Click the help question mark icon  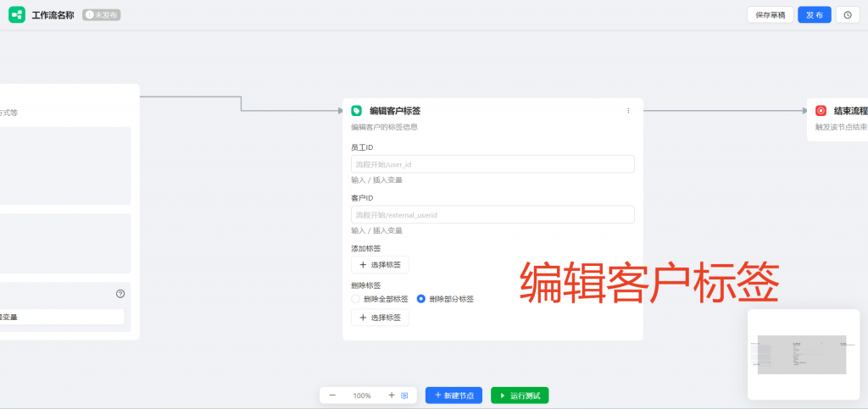(x=120, y=294)
